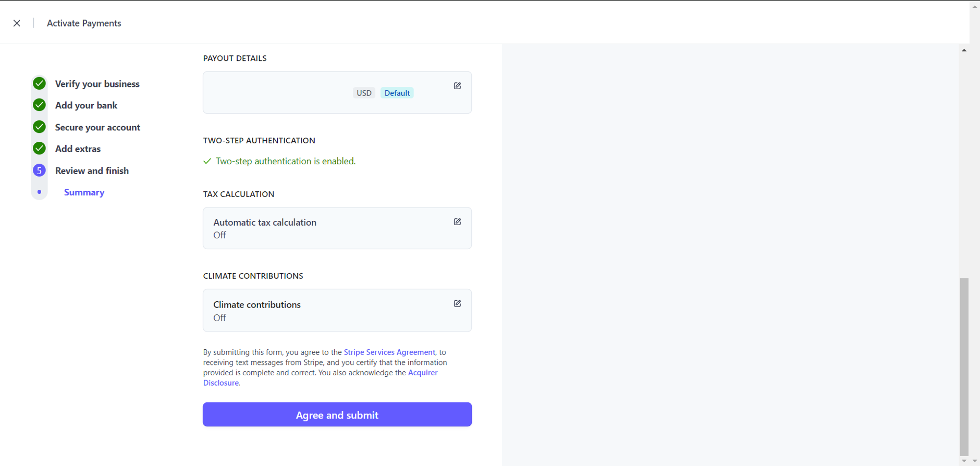Open the Secure your account step

(x=98, y=128)
